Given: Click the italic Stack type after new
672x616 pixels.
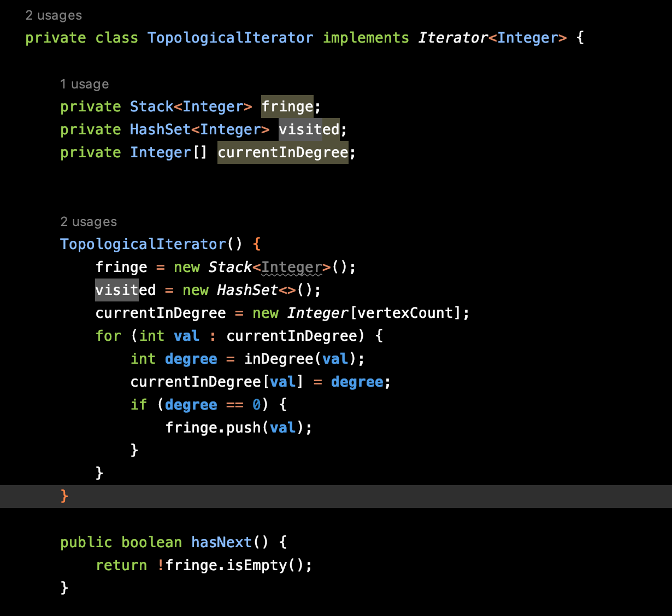Looking at the screenshot, I should point(229,267).
